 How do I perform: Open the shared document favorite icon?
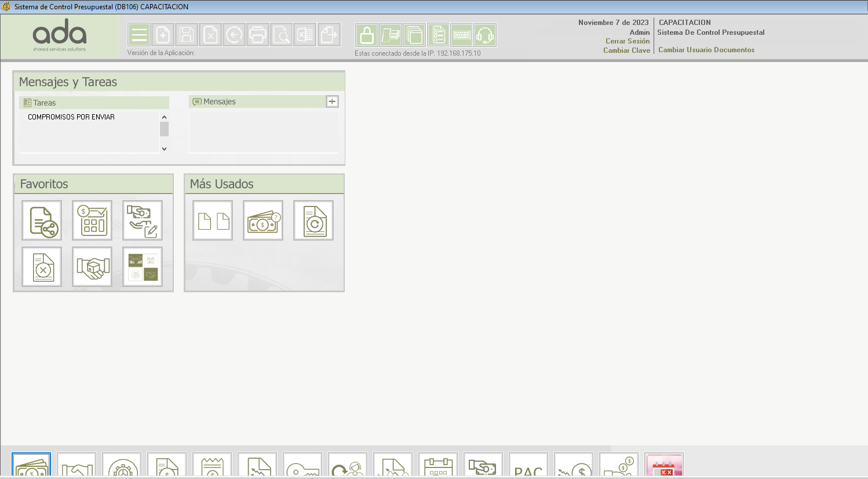point(42,220)
